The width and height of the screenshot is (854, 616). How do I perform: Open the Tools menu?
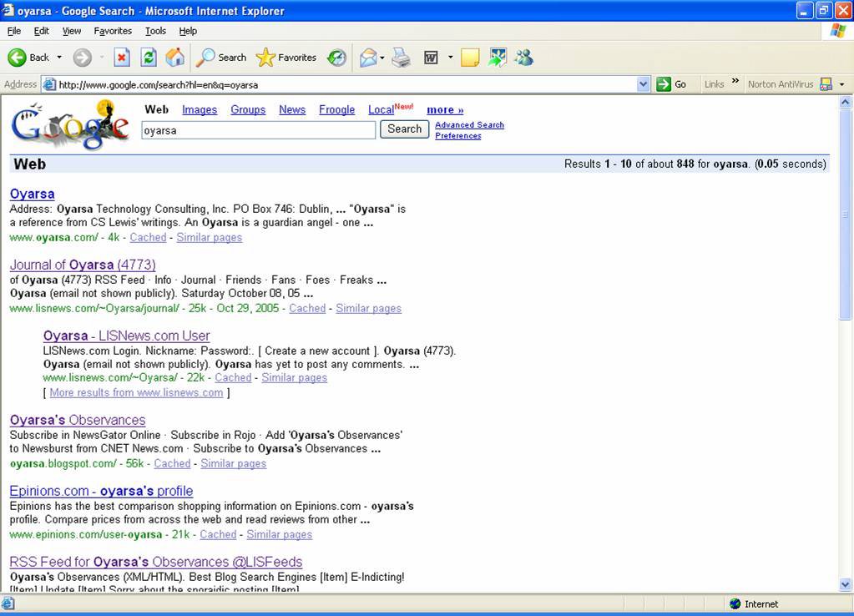pos(156,31)
